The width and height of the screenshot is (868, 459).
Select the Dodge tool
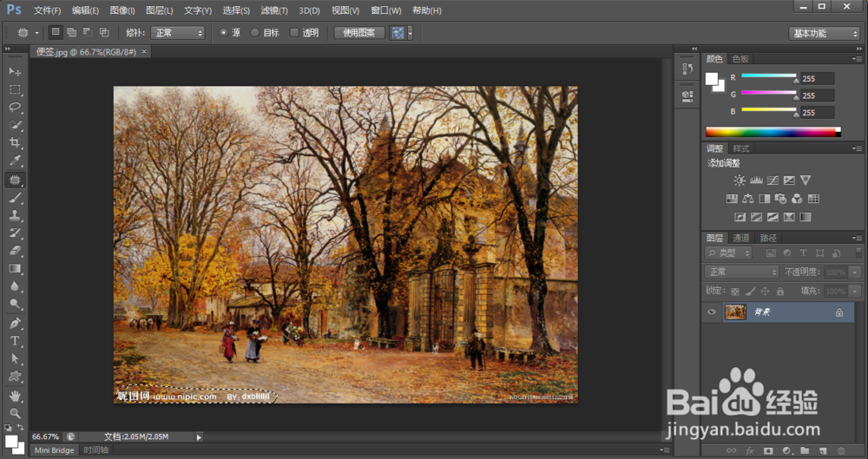click(x=15, y=304)
